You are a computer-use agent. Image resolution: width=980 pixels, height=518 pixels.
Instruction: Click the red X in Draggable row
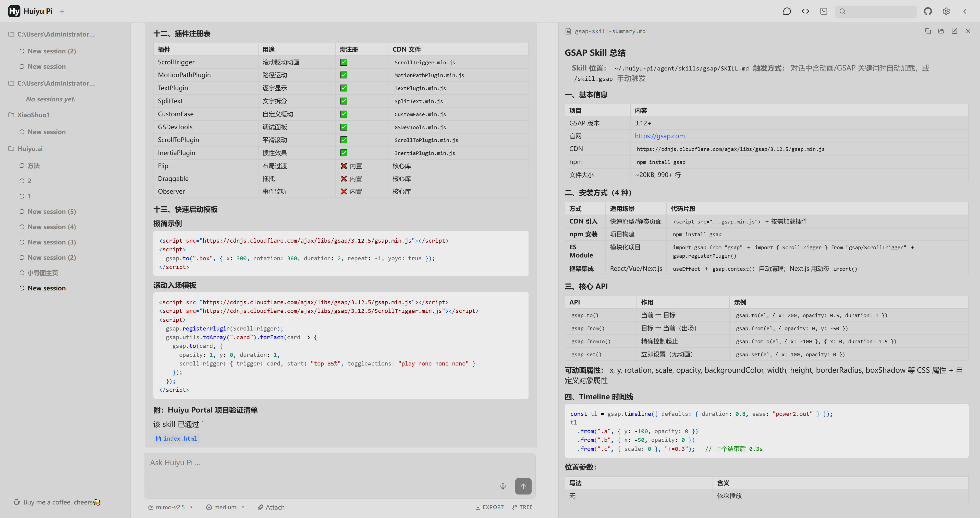click(344, 179)
